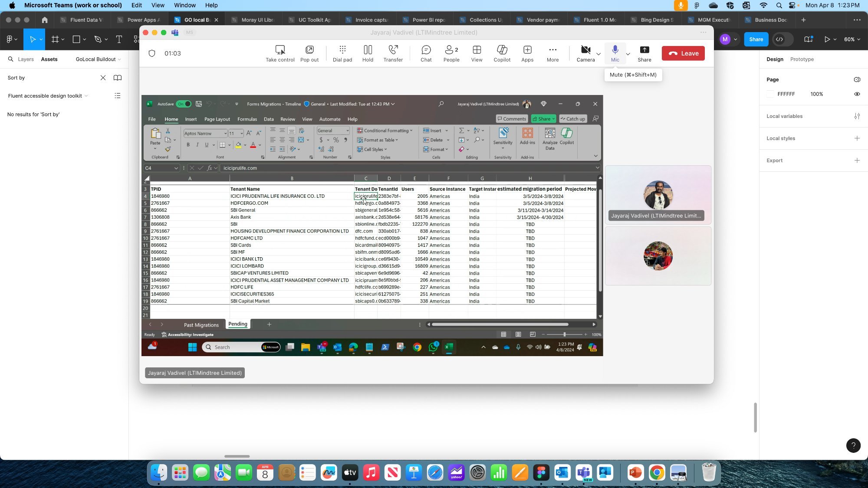Select the Past Migrations sheet tab
Screen dimensions: 868x488
(x=201, y=324)
